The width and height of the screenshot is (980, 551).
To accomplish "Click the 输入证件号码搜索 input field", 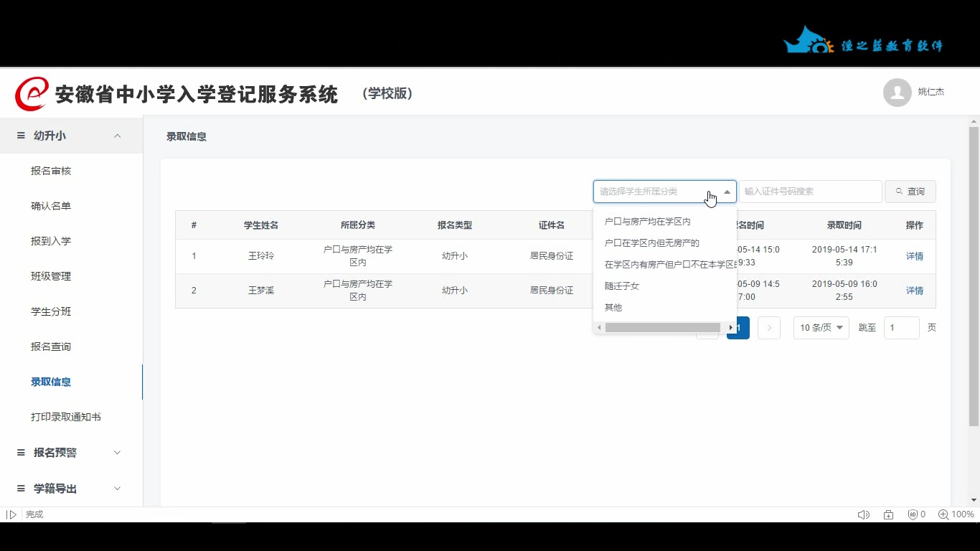I will tap(810, 191).
